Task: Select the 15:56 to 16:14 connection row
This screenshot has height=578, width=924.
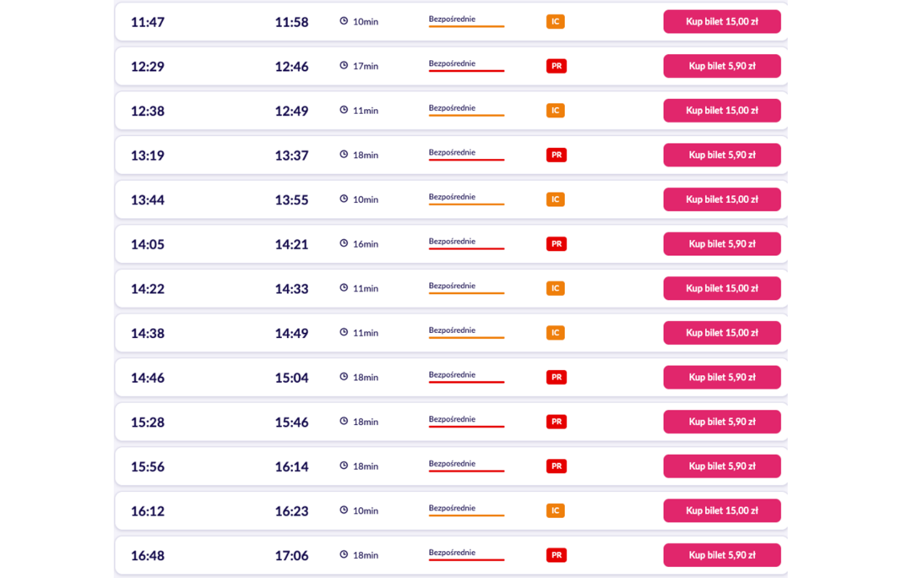Action: 219,466
